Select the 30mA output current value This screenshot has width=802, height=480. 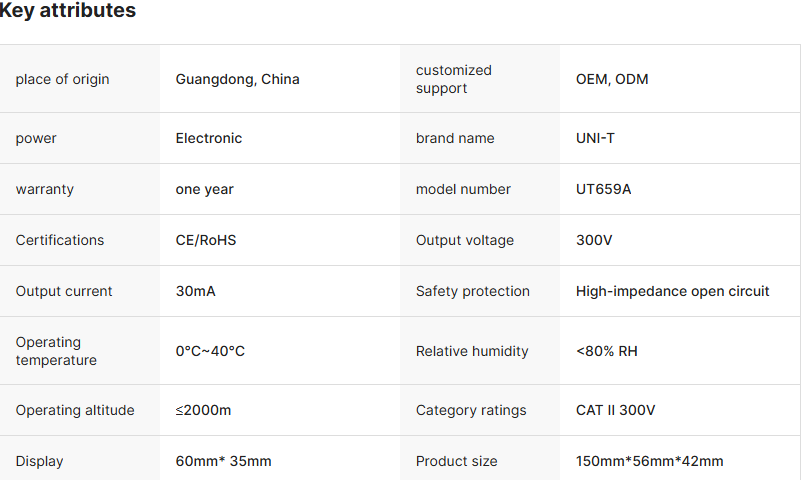(196, 291)
